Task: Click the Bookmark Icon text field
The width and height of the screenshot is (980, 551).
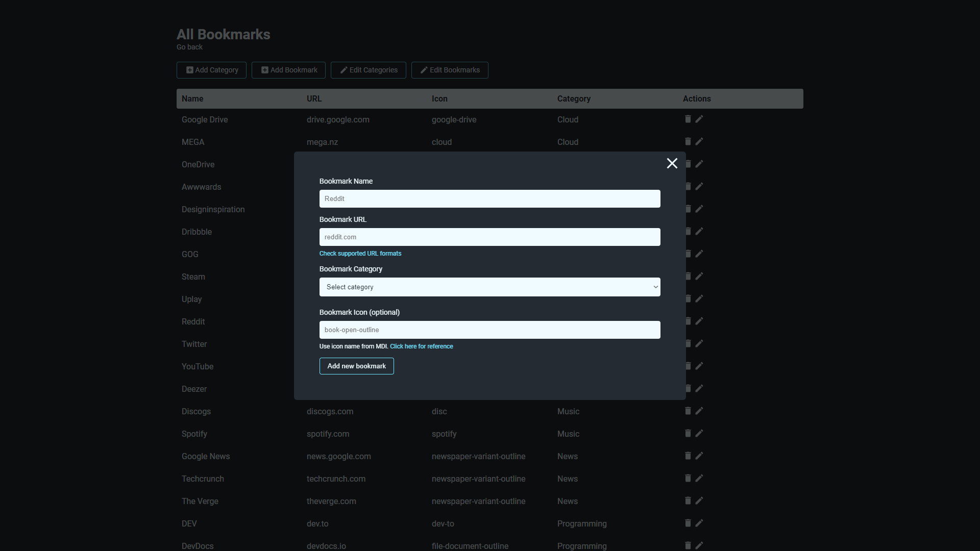Action: point(489,330)
